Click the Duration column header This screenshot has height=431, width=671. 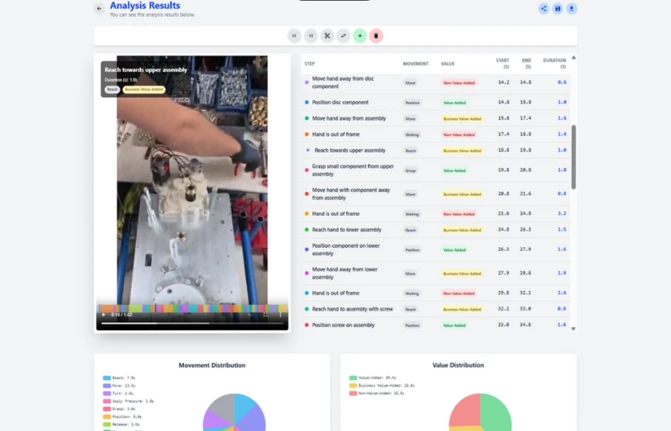[554, 63]
